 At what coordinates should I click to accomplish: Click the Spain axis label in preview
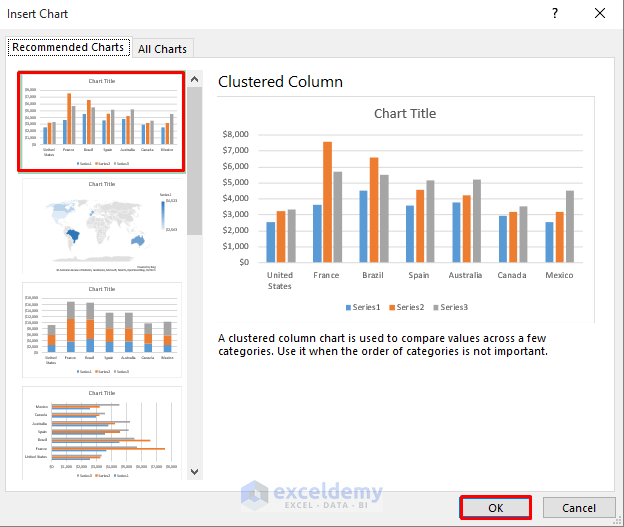tap(419, 275)
